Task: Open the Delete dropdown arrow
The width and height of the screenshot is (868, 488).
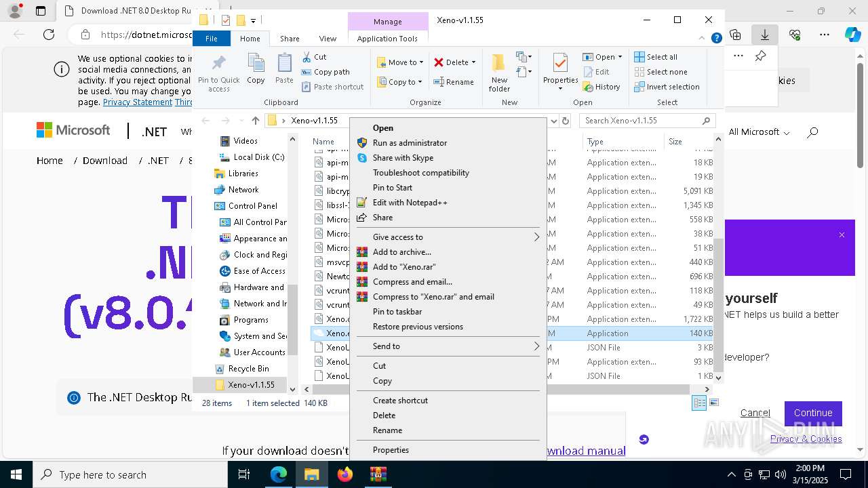Action: pyautogui.click(x=473, y=62)
